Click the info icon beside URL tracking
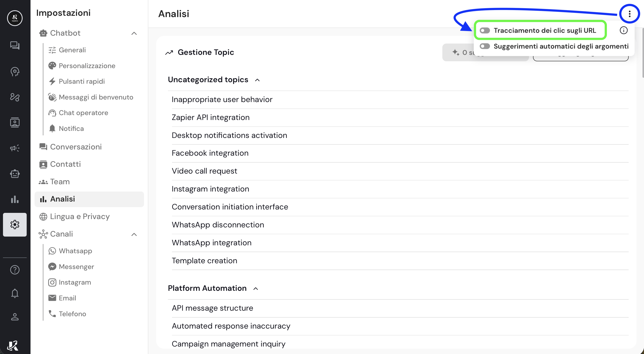This screenshot has width=644, height=354. 624,30
